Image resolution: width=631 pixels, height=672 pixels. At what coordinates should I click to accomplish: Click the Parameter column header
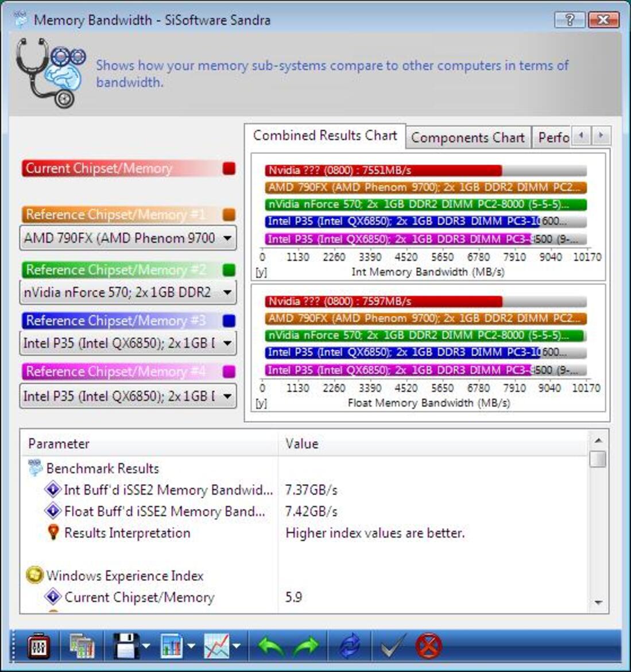[150, 443]
